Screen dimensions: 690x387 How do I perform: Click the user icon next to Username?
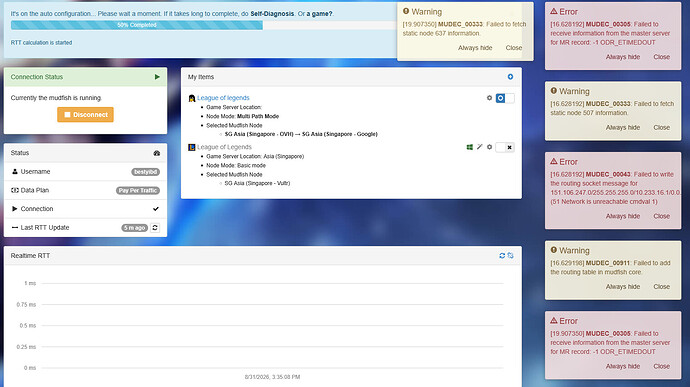click(15, 172)
